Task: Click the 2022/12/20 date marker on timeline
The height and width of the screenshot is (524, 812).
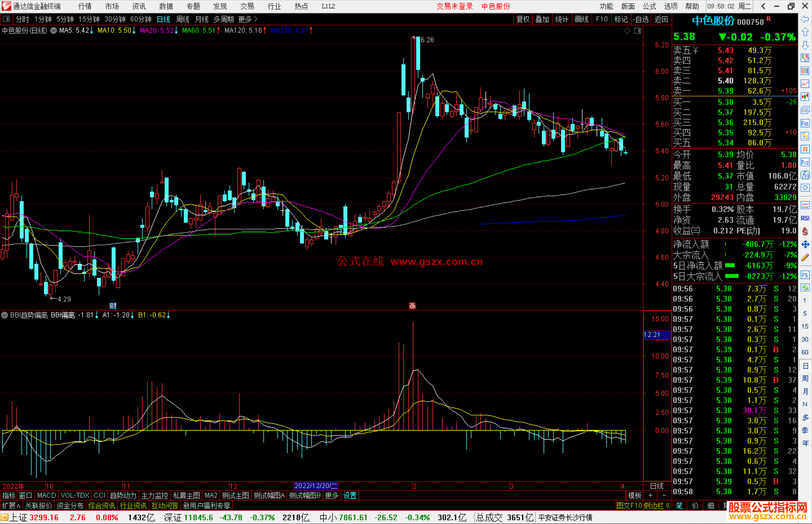Action: point(316,486)
